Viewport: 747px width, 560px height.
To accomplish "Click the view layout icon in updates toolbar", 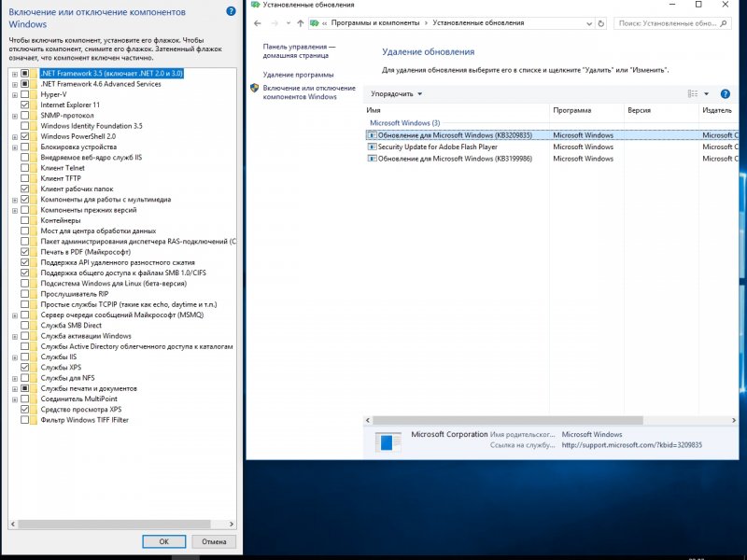I will point(693,94).
